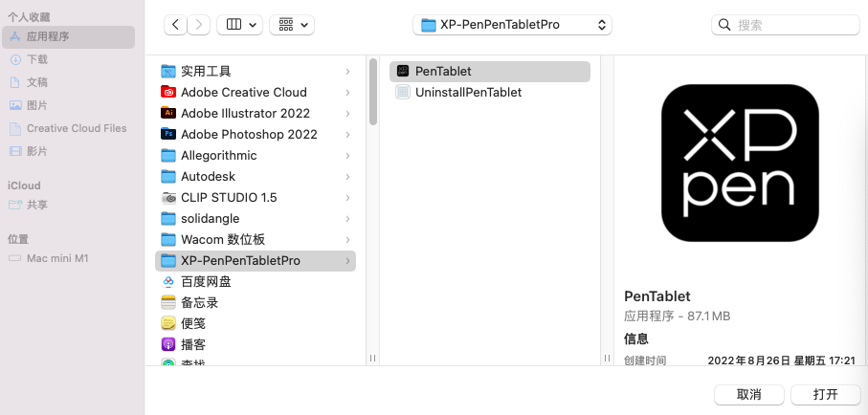Viewport: 868px width, 415px height.
Task: Select 播客 application
Action: [x=256, y=345]
